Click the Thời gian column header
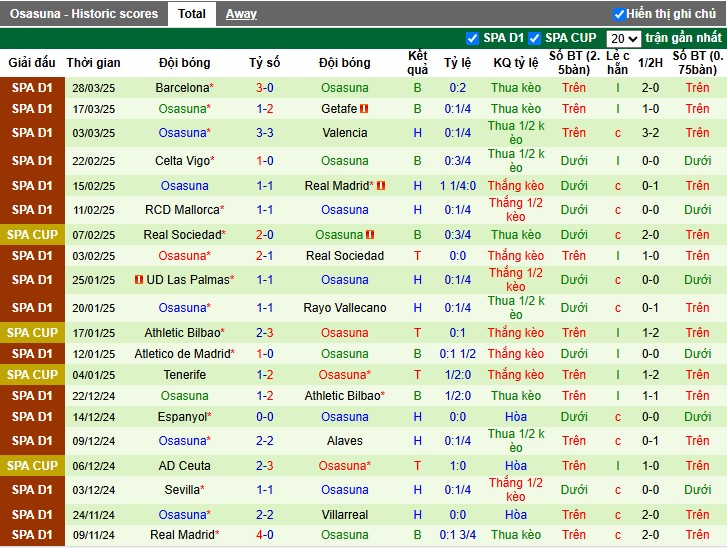This screenshot has height=548, width=727. point(93,63)
